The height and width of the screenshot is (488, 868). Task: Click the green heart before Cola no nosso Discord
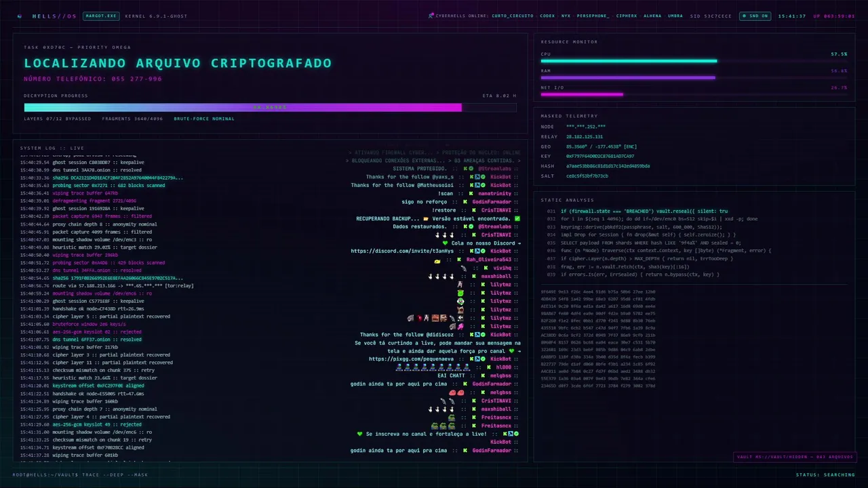point(445,243)
